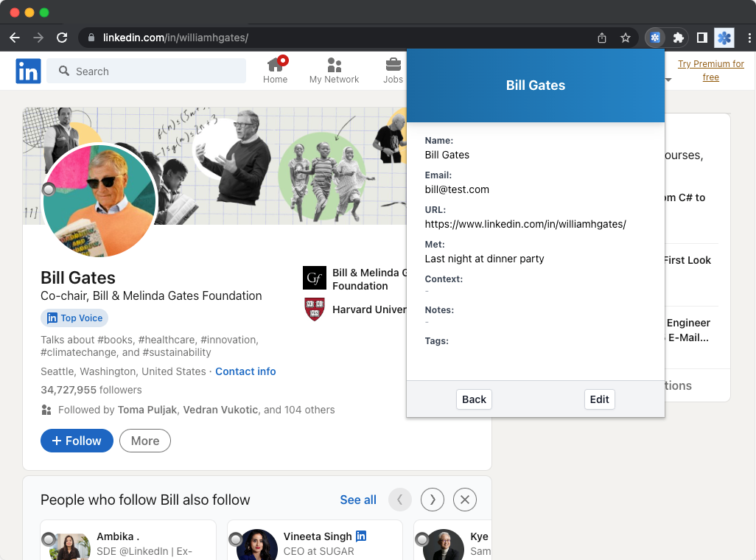Image resolution: width=756 pixels, height=560 pixels.
Task: Open the Chrome three-dot menu
Action: [x=749, y=38]
